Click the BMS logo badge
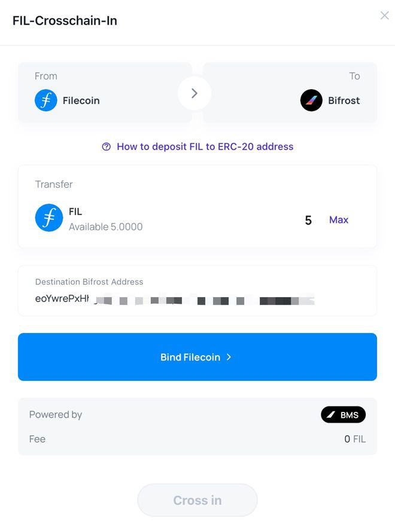This screenshot has height=532, width=395. click(x=343, y=414)
